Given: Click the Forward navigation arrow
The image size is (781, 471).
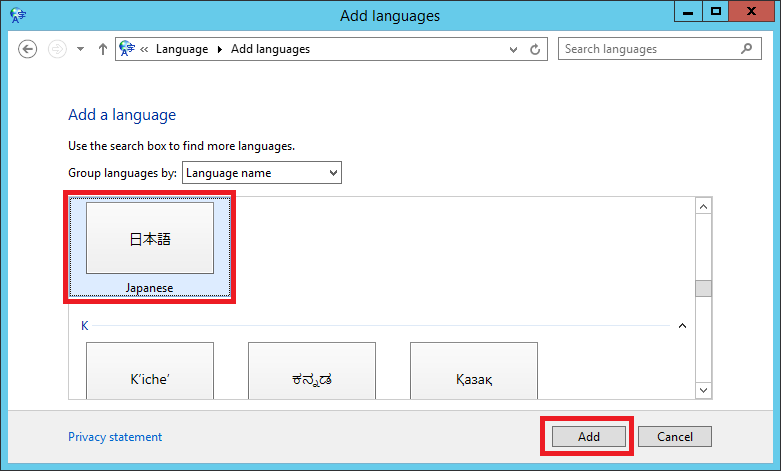Looking at the screenshot, I should (57, 49).
